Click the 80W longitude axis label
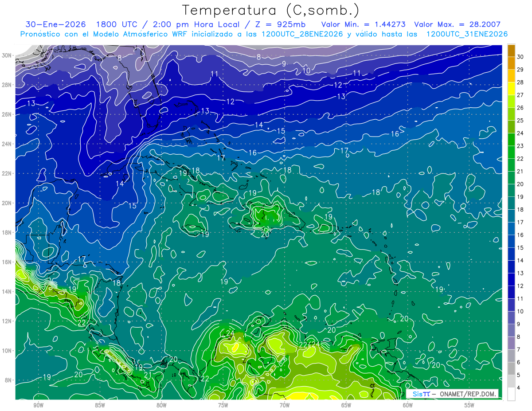 (x=161, y=405)
